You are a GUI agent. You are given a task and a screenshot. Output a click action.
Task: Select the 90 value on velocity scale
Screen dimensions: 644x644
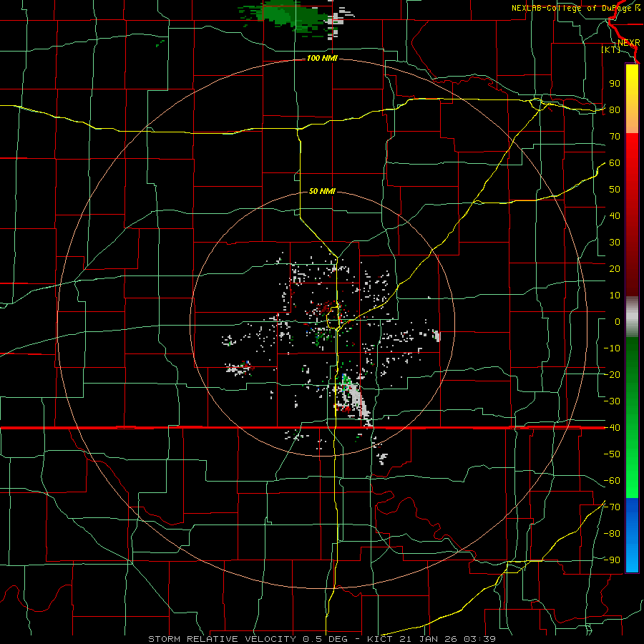click(x=615, y=84)
